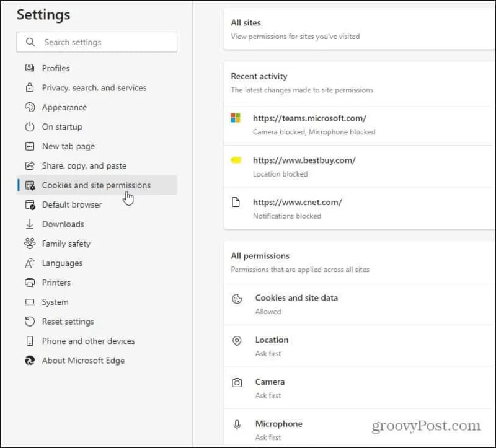The width and height of the screenshot is (496, 448).
Task: Click the On startup power icon
Action: pos(30,127)
